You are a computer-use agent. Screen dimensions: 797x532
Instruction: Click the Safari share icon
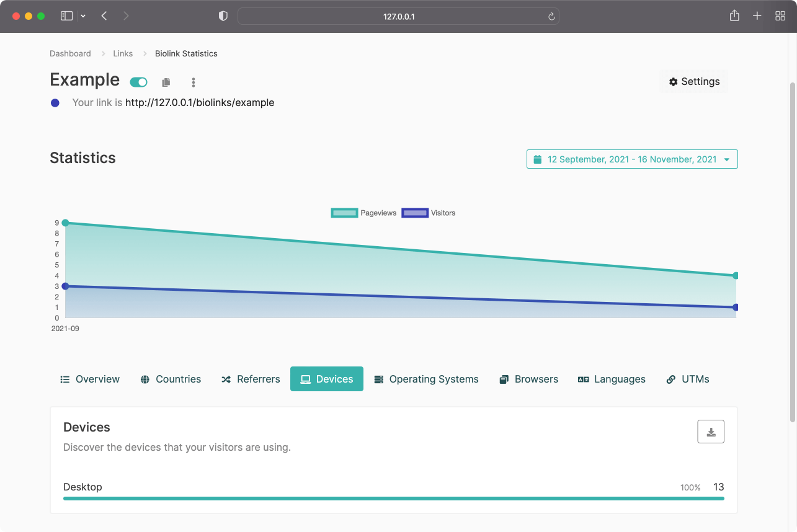tap(734, 16)
